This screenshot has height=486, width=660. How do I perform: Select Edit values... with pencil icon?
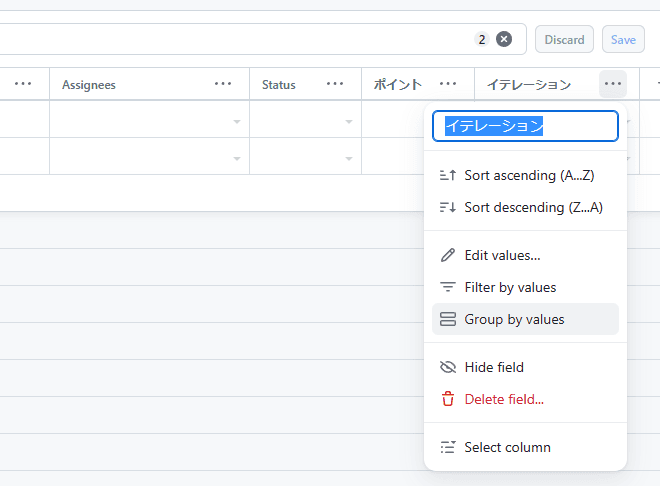pyautogui.click(x=502, y=255)
